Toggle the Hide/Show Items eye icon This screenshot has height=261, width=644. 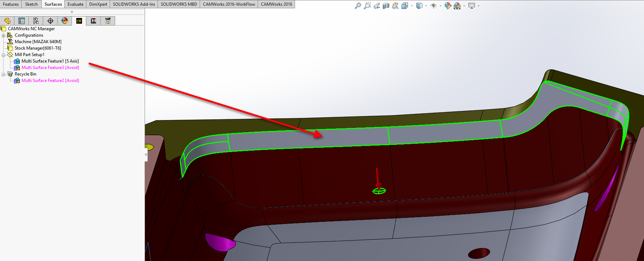(x=434, y=6)
